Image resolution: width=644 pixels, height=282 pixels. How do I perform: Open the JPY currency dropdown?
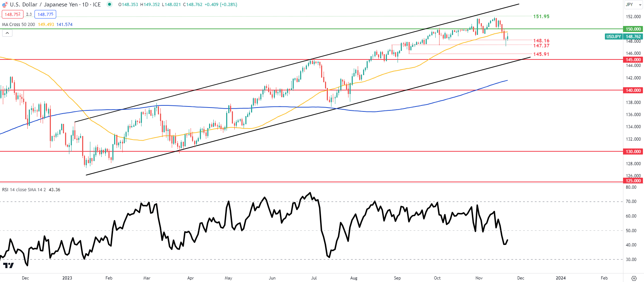click(633, 5)
